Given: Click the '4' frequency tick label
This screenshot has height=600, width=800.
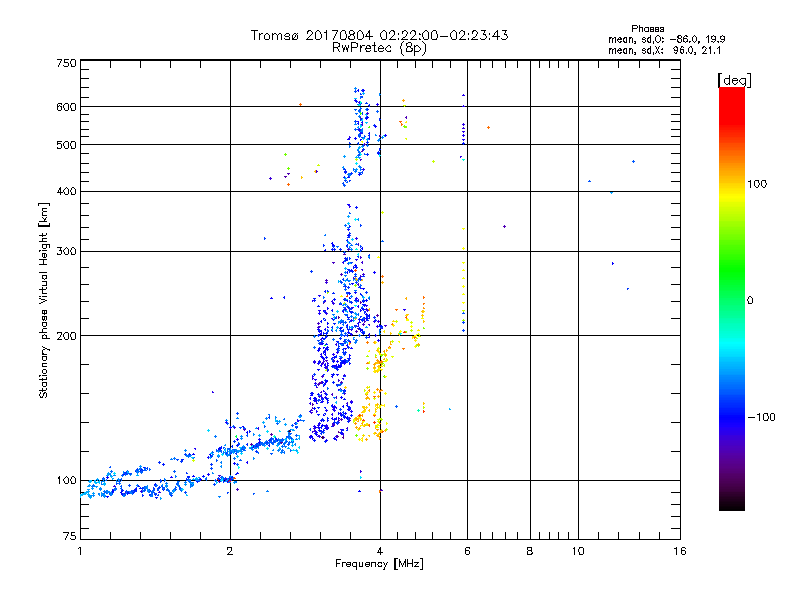Looking at the screenshot, I should [x=380, y=551].
